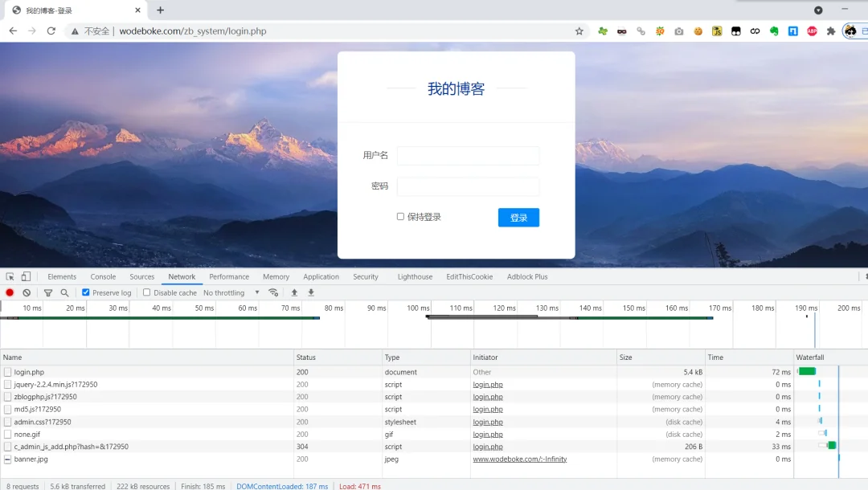Switch to the Elements tab

point(62,276)
